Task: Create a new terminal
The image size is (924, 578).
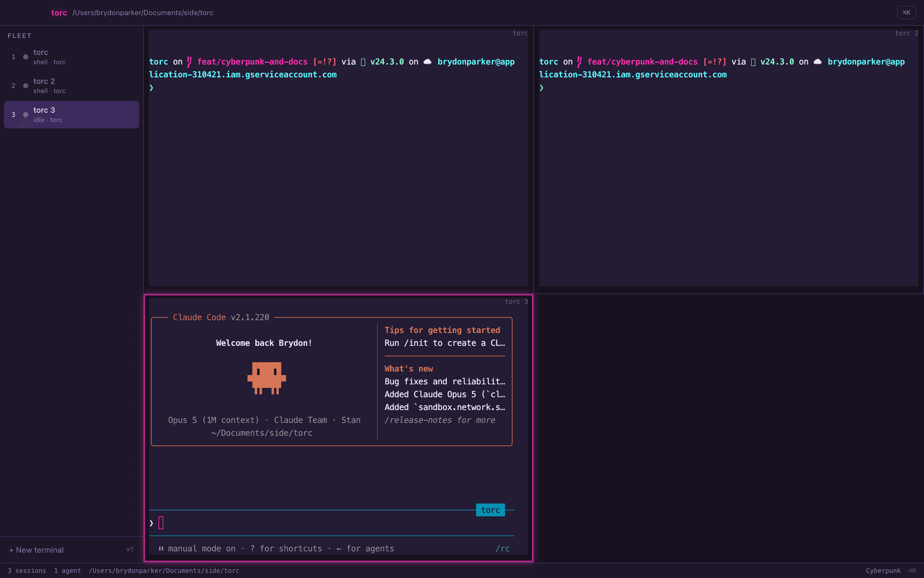Action: [72, 550]
